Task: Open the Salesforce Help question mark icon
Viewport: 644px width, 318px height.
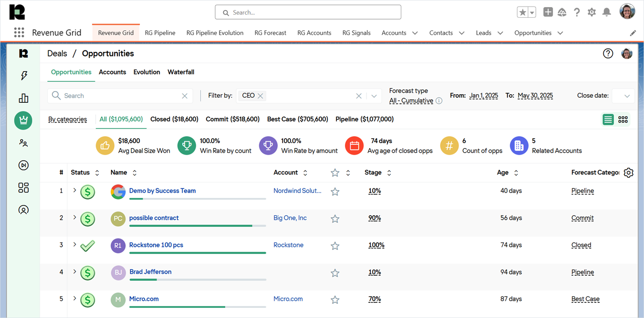Action: [x=577, y=13]
